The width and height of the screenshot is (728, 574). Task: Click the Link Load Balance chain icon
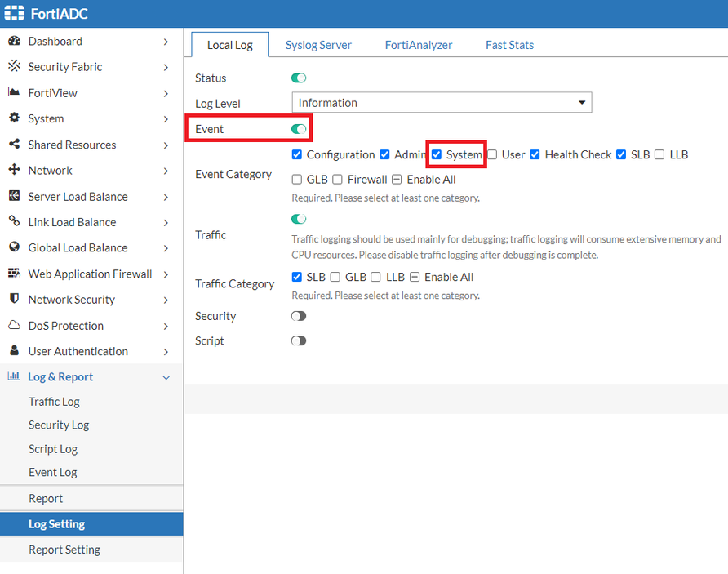click(15, 221)
